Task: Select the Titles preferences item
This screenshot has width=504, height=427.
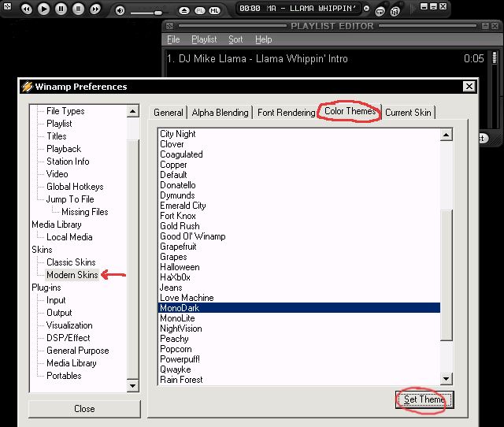Action: pos(57,136)
